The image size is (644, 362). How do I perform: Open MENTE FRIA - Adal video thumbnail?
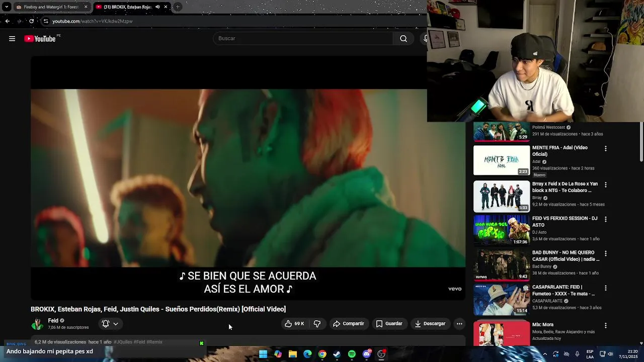[502, 160]
